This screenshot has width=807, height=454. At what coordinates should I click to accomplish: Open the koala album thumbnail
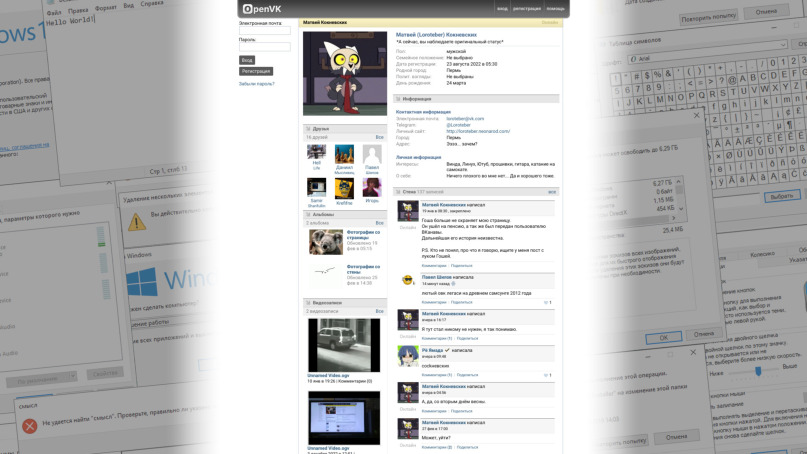coord(326,242)
